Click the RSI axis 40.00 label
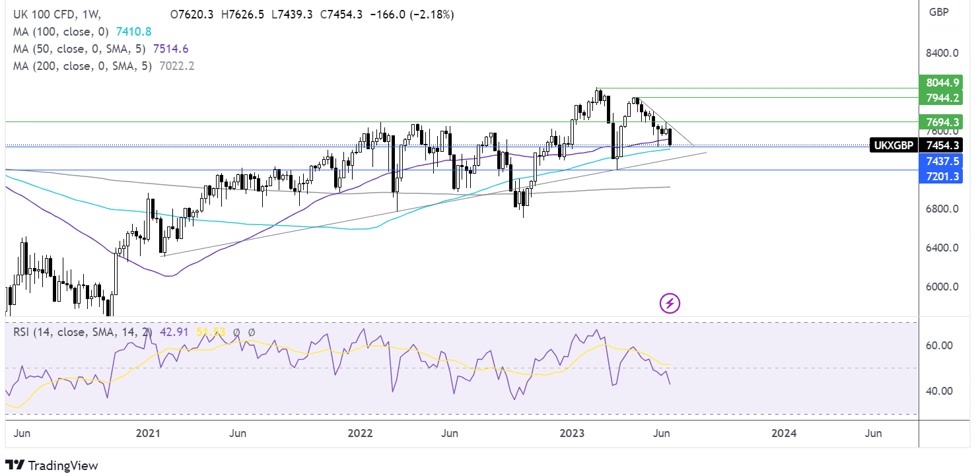The height and width of the screenshot is (476, 980). click(938, 391)
